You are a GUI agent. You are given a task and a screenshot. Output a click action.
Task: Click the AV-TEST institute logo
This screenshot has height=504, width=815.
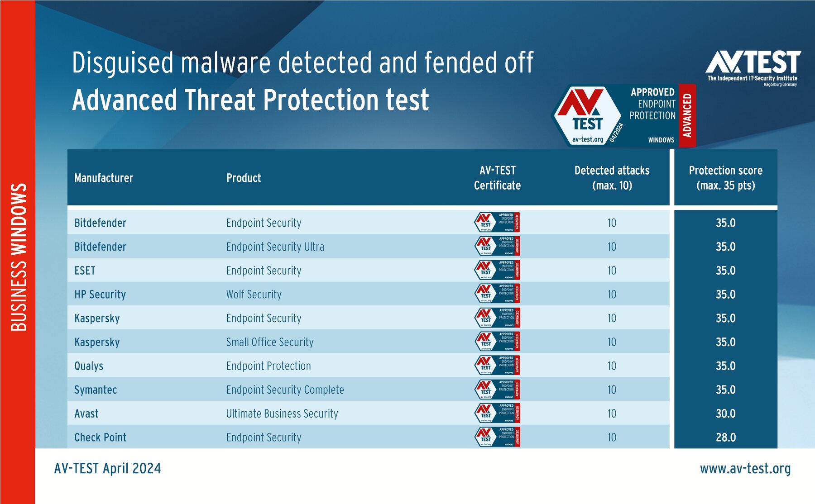point(753,67)
